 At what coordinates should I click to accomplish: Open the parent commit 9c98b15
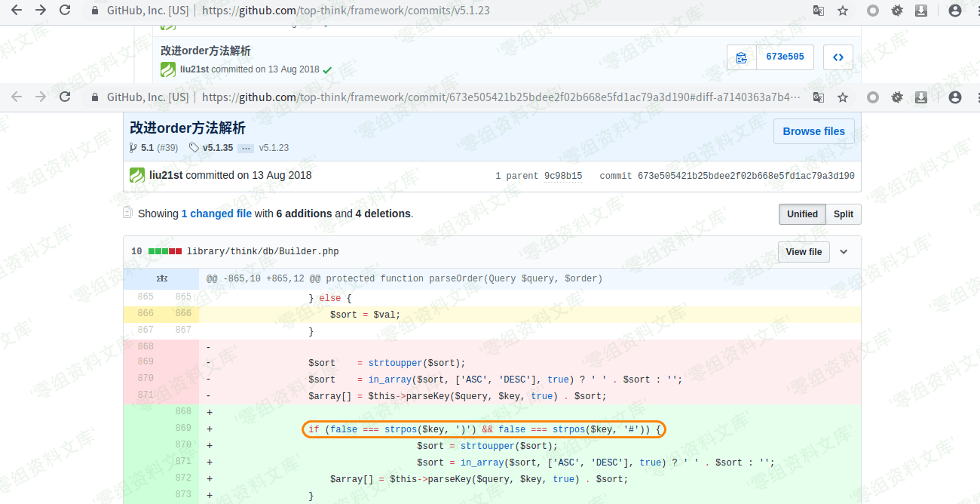[x=563, y=176]
